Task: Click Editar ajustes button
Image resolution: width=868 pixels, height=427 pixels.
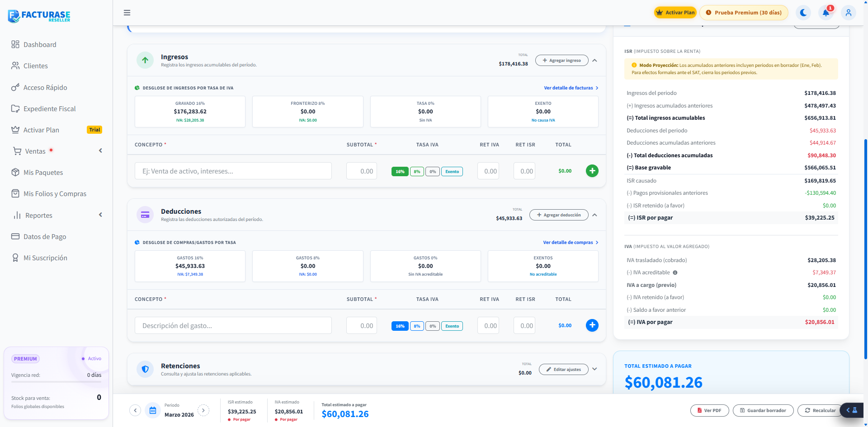Action: click(x=564, y=370)
